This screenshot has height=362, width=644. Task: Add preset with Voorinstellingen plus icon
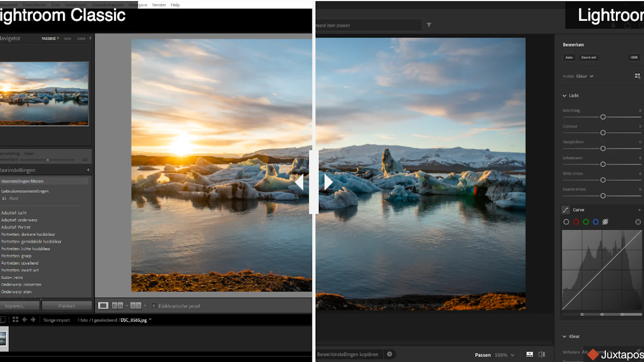[88, 170]
